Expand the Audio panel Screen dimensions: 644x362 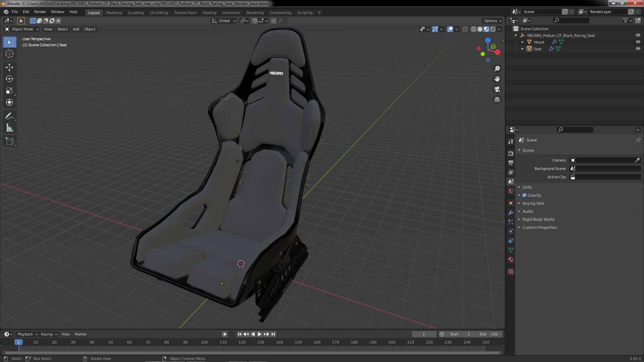point(528,211)
